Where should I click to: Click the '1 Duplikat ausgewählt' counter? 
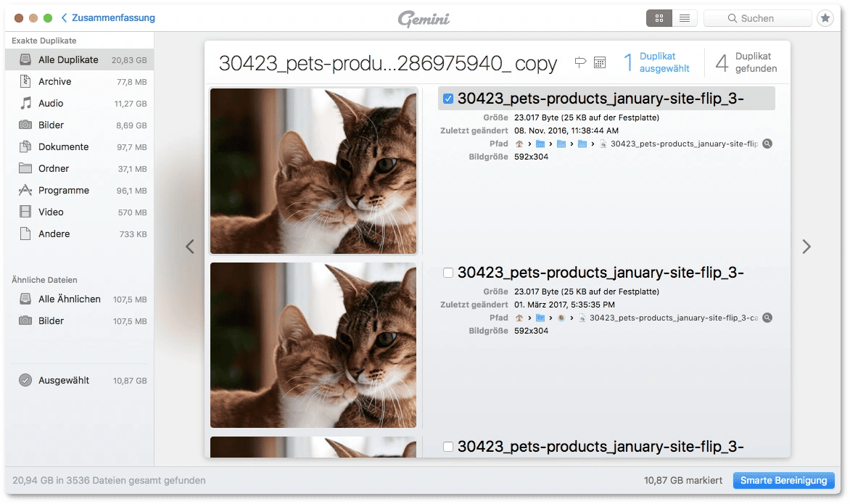pos(656,62)
